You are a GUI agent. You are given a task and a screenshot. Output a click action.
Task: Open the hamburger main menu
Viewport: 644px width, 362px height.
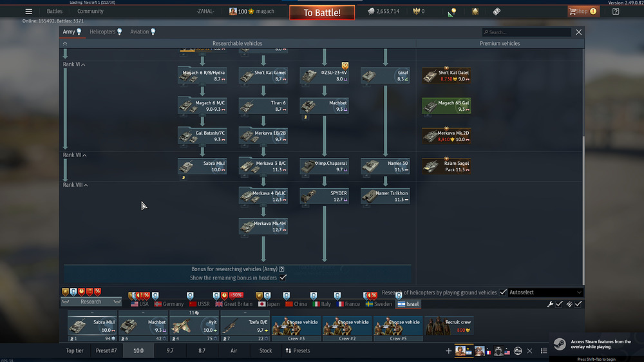(x=28, y=12)
